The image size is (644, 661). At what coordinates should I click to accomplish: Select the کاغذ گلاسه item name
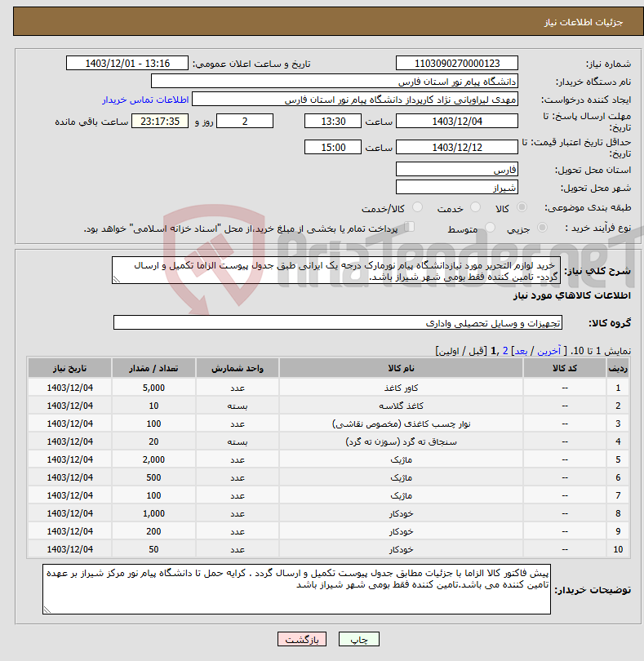[x=401, y=406]
